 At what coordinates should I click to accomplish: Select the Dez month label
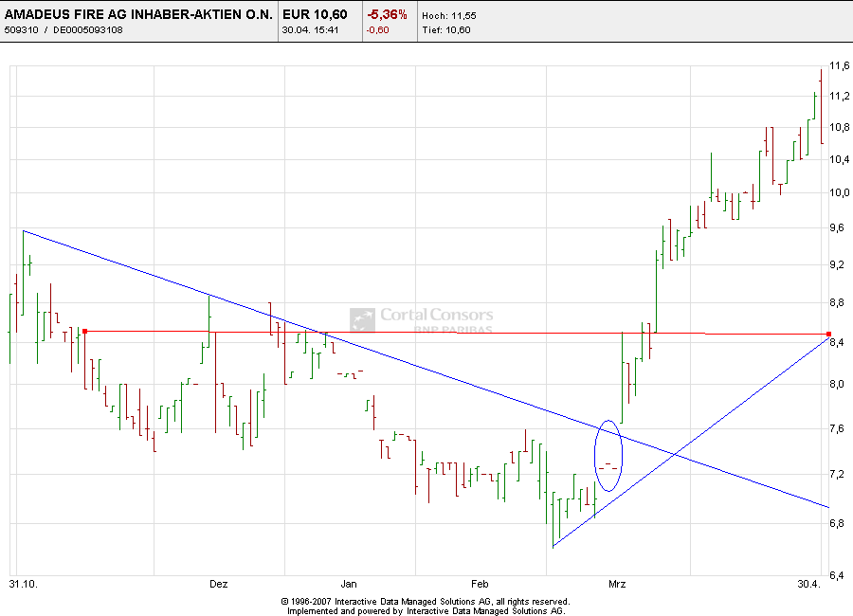pyautogui.click(x=219, y=584)
